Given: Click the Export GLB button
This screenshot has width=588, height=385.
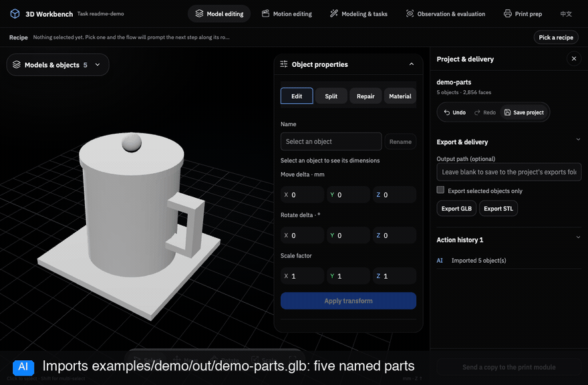Looking at the screenshot, I should (456, 209).
